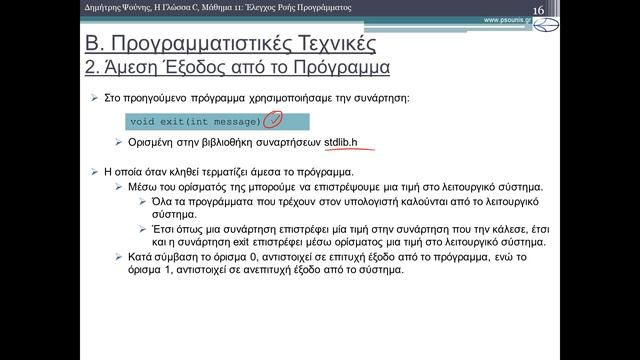Click line 'Η οποία όταν κληθεί τερματίζει άμεσα το πρόγραμμα'
This screenshot has height=360, width=640.
(229, 172)
